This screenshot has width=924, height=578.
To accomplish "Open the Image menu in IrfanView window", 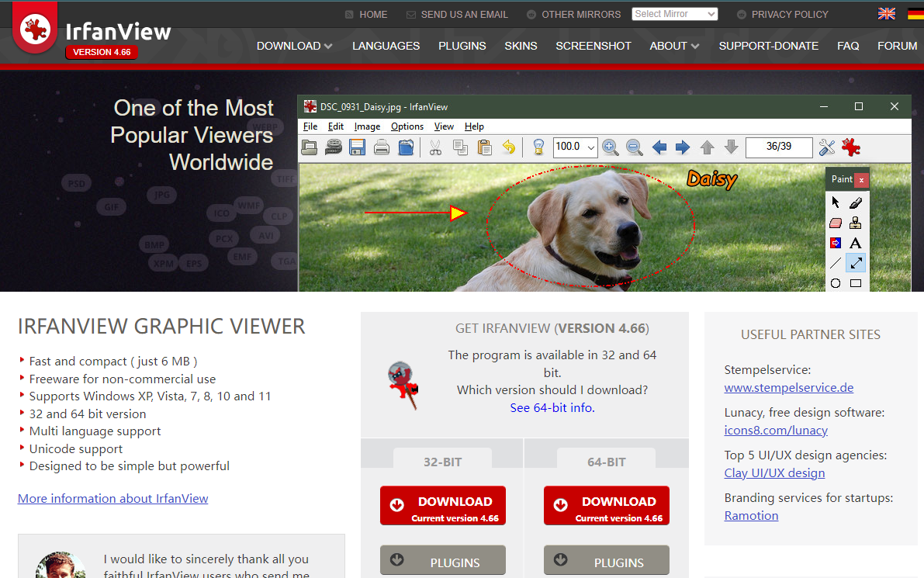I will [x=367, y=126].
